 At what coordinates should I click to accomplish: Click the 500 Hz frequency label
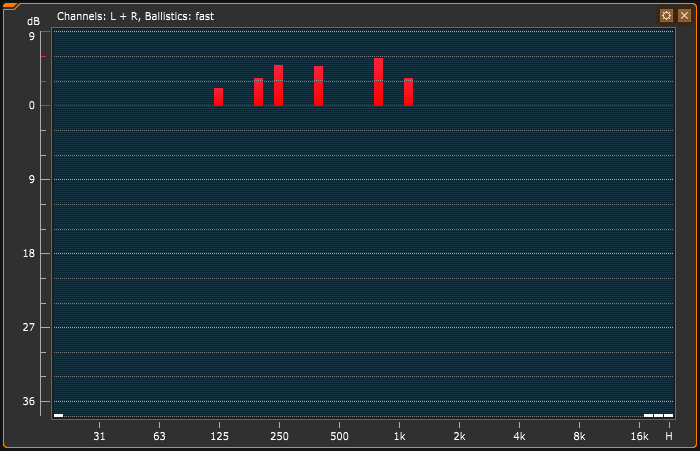click(339, 436)
